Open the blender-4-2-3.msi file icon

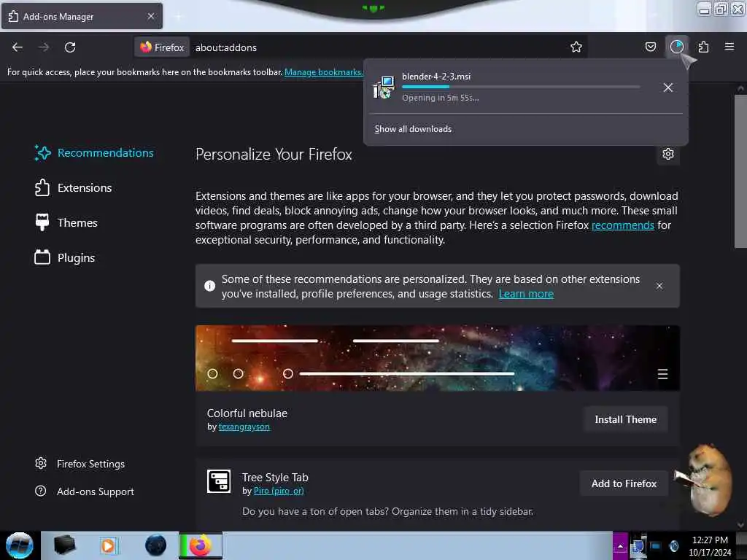tap(384, 87)
